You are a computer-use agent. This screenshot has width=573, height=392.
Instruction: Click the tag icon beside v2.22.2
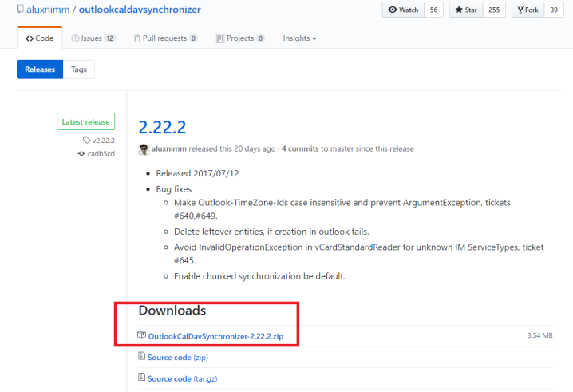(x=87, y=140)
